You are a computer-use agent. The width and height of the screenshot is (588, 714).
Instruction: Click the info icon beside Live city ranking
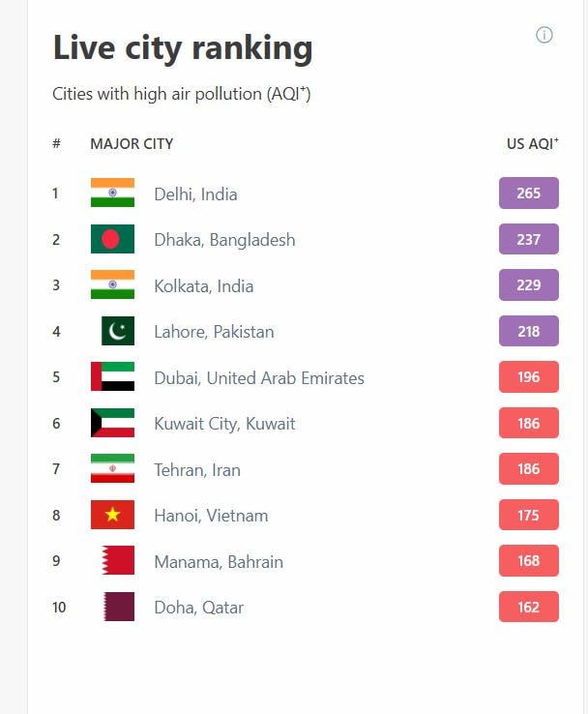(544, 36)
